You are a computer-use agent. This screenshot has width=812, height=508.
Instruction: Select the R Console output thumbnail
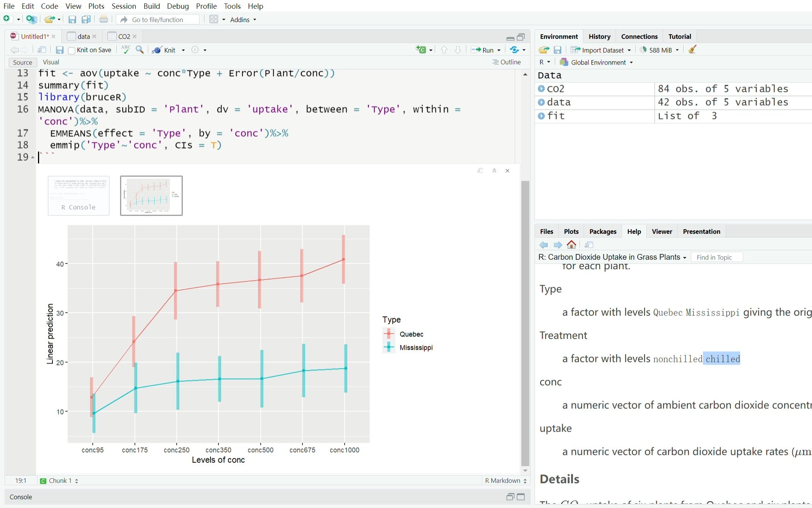pyautogui.click(x=79, y=195)
